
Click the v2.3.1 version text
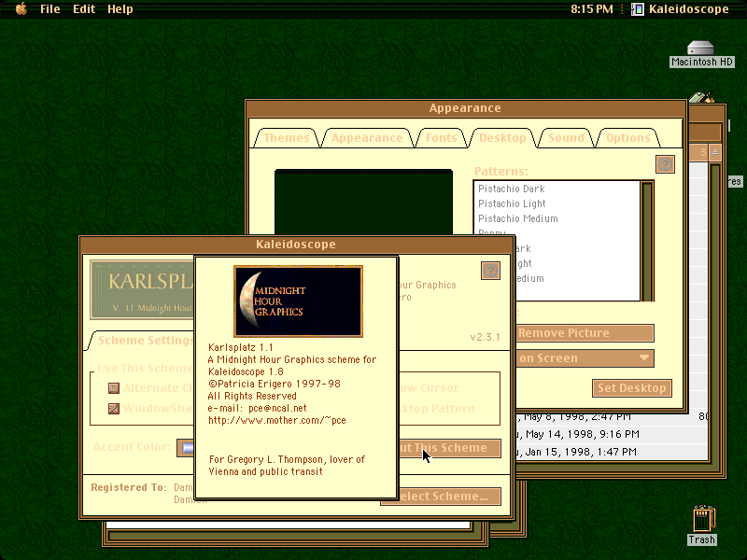[x=485, y=337]
